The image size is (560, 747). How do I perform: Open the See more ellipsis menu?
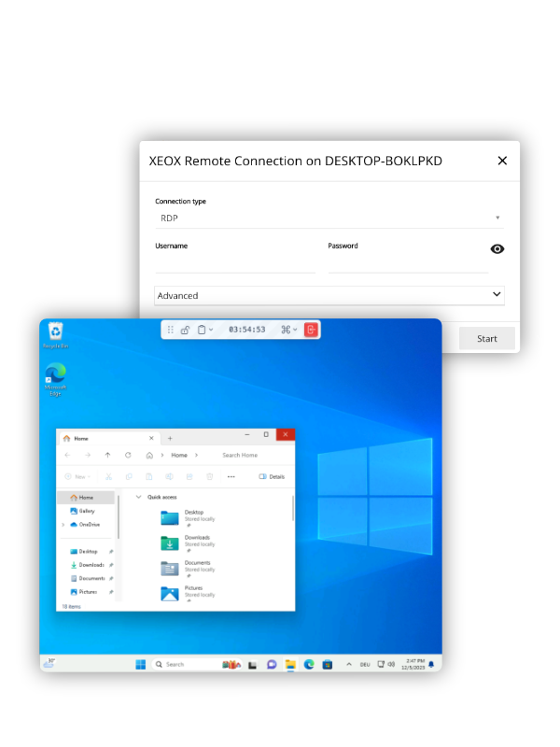[x=231, y=477]
